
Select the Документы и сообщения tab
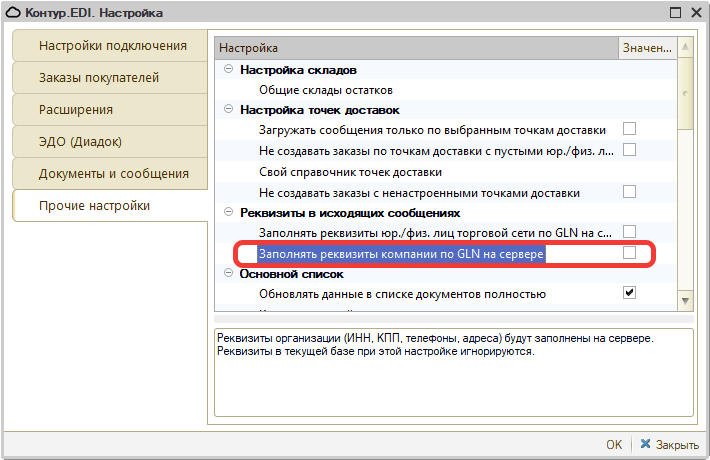tap(113, 174)
